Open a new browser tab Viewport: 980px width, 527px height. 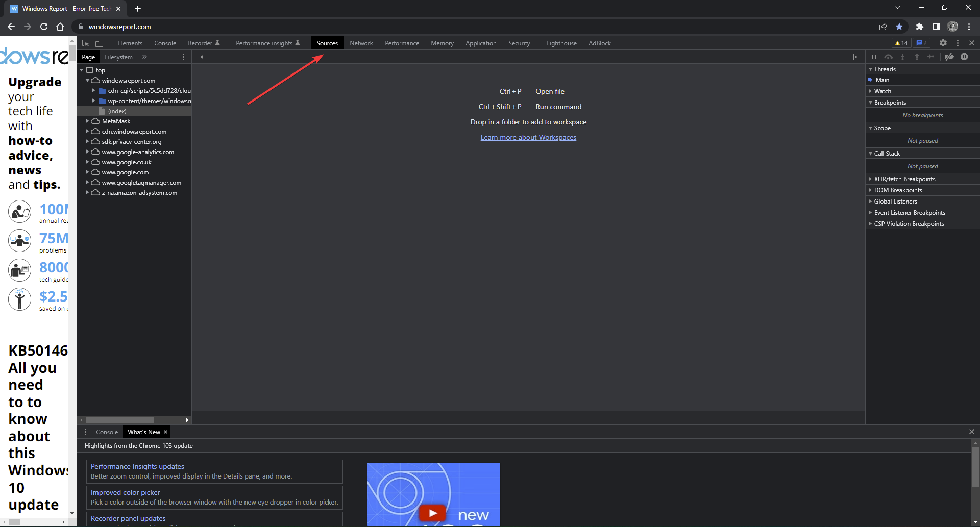pos(138,9)
